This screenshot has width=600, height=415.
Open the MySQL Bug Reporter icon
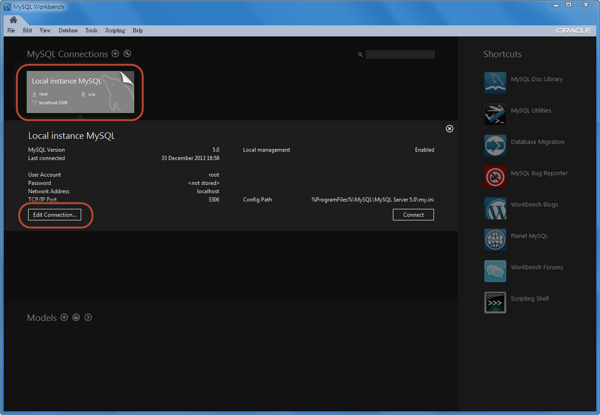coord(495,175)
